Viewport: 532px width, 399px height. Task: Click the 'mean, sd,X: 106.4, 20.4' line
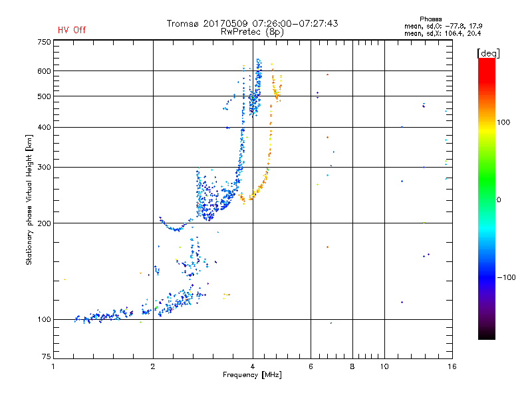(442, 33)
